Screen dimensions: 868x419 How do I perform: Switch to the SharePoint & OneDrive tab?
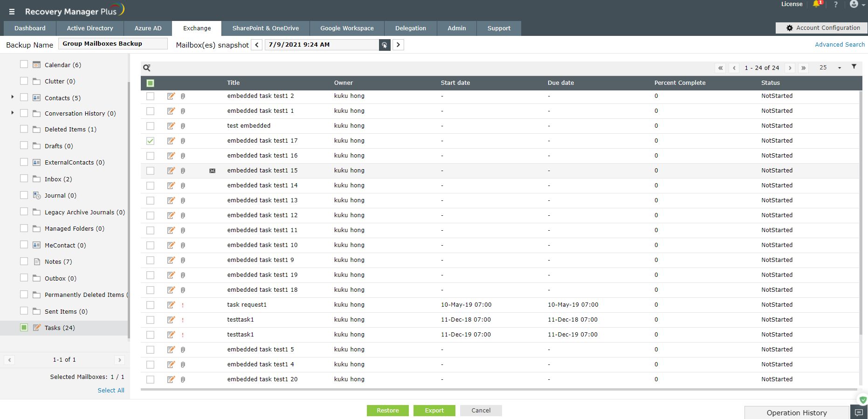pyautogui.click(x=266, y=28)
